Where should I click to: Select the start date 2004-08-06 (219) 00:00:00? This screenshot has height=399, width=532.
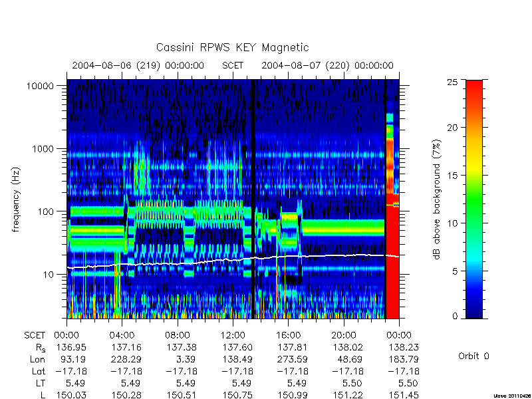tap(138, 65)
